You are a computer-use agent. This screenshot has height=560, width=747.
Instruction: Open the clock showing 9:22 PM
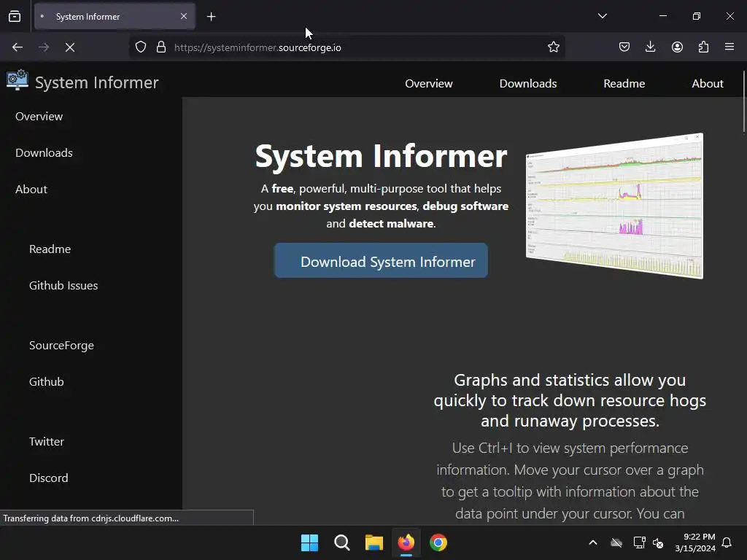[x=695, y=542]
